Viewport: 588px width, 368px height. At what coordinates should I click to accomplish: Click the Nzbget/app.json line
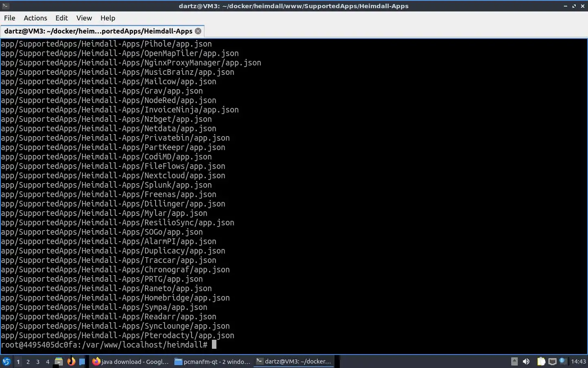106,119
